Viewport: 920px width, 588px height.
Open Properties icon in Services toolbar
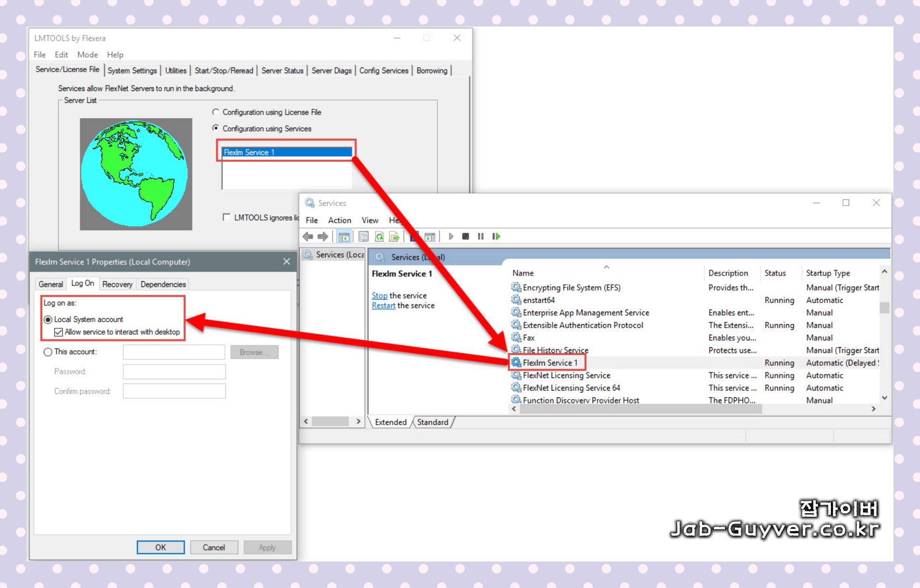tap(364, 236)
